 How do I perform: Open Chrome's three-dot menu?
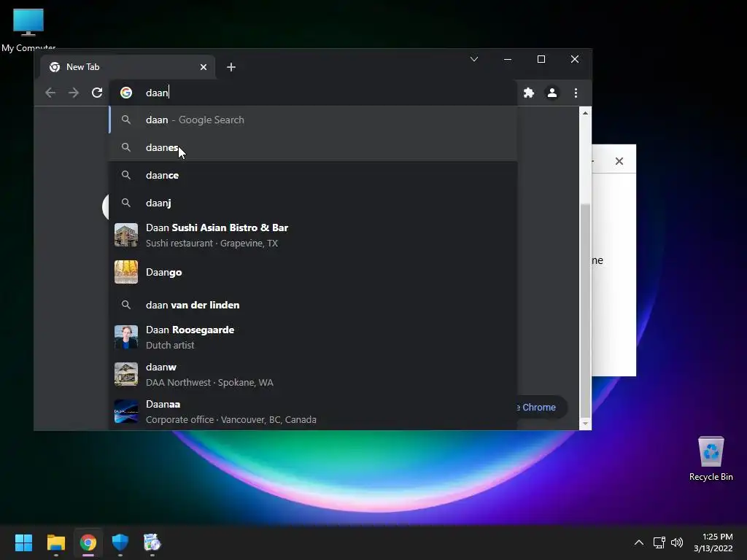576,93
